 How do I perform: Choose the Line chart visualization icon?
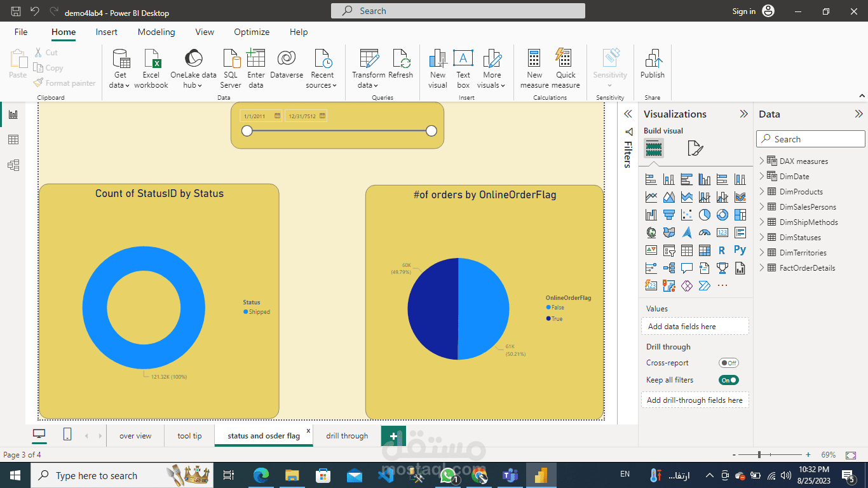pyautogui.click(x=651, y=197)
